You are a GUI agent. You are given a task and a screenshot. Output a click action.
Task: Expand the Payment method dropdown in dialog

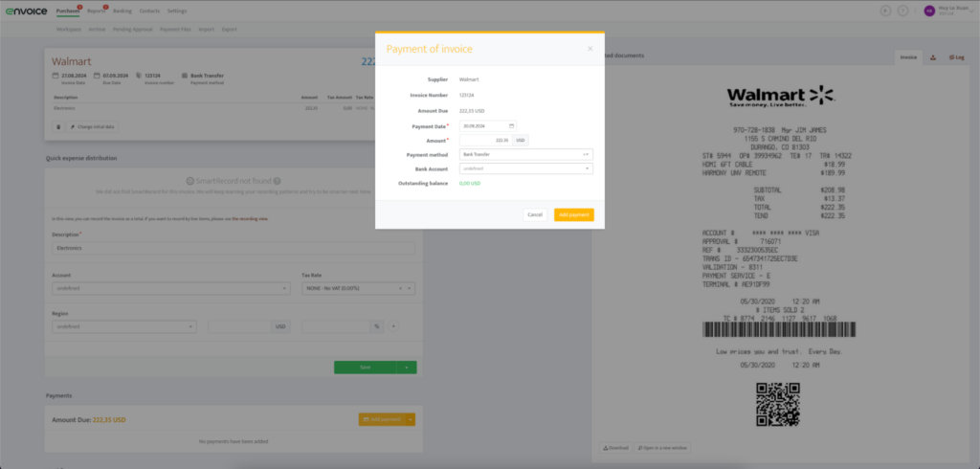click(x=589, y=154)
